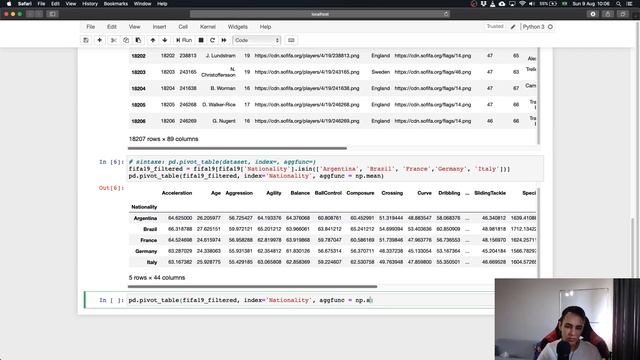Open the Insert menu
Image resolution: width=640 pixels, height=360 pixels.
[x=159, y=27]
